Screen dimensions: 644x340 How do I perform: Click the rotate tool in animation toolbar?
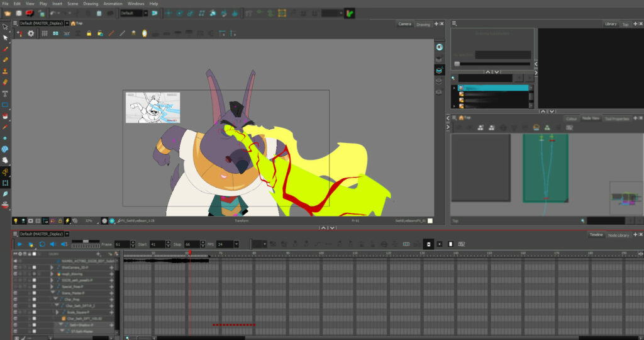tap(179, 14)
